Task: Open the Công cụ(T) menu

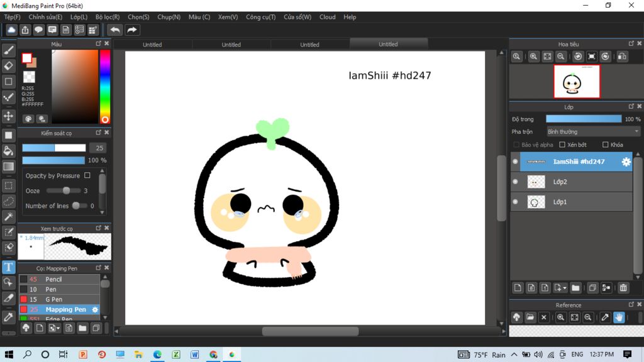Action: [x=261, y=17]
